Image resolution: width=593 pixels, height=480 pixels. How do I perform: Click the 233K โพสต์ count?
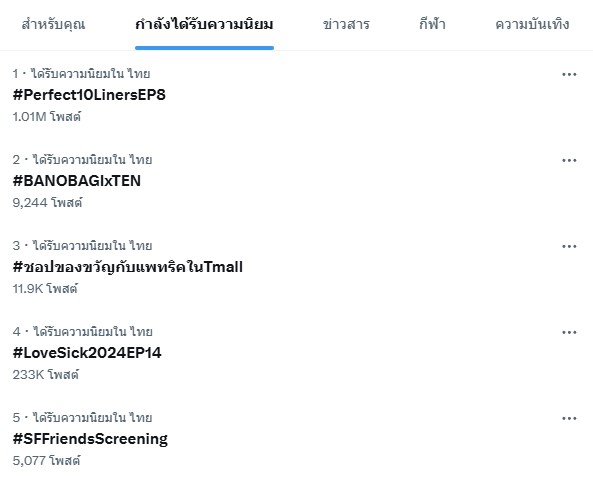coord(45,374)
